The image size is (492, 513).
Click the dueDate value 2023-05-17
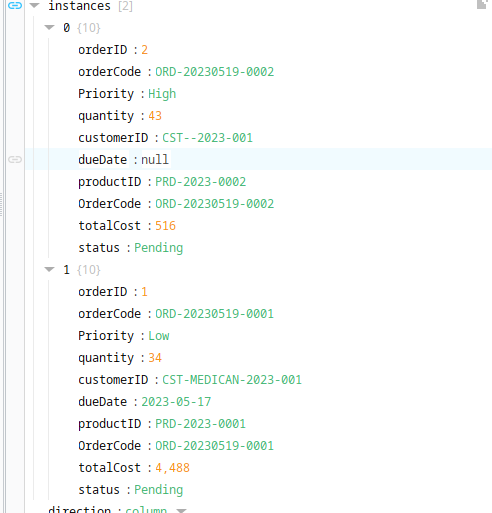(x=176, y=402)
